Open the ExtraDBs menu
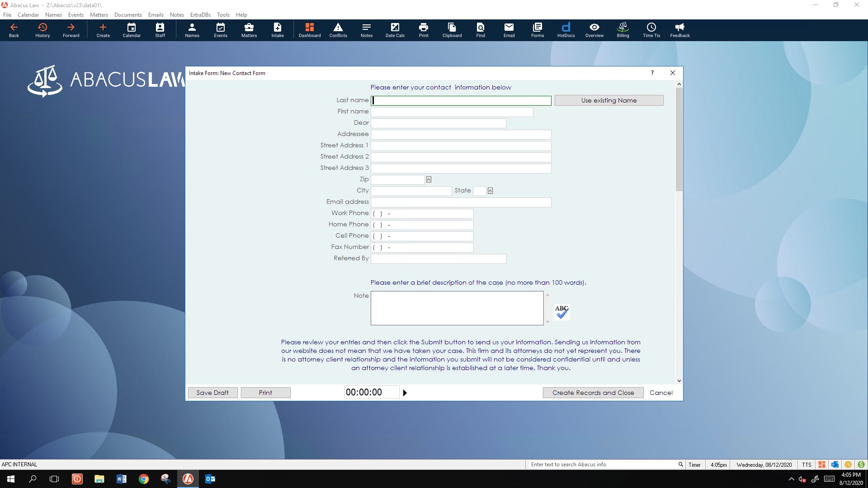868x488 pixels. tap(200, 15)
